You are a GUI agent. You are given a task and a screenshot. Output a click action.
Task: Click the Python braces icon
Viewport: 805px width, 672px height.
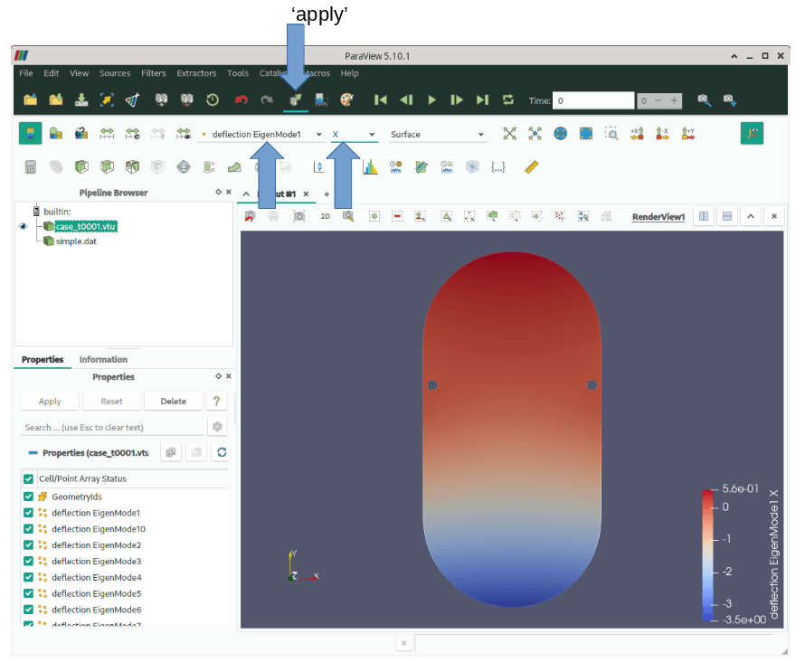497,166
